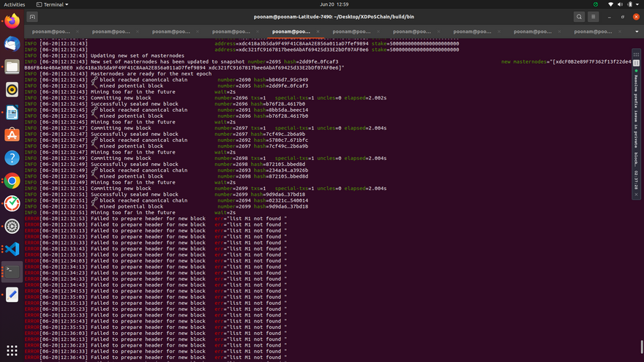Open Ubuntu Software store

click(x=12, y=135)
